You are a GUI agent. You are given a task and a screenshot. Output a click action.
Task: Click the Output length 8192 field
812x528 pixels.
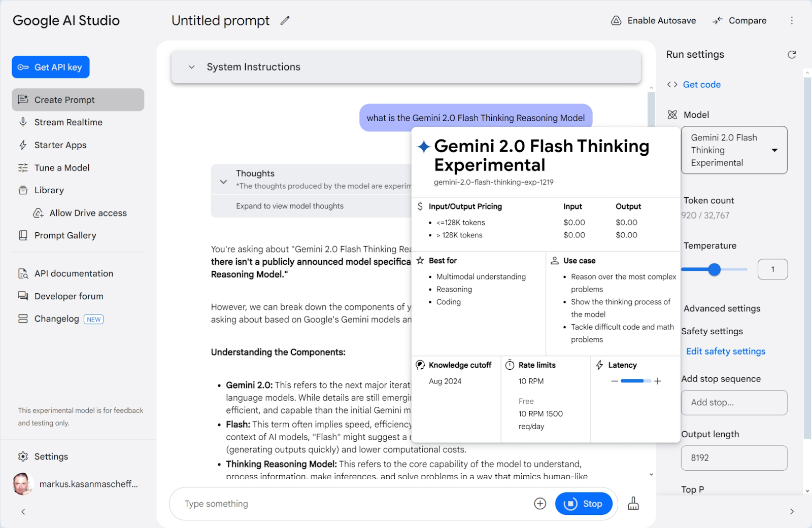pyautogui.click(x=734, y=458)
